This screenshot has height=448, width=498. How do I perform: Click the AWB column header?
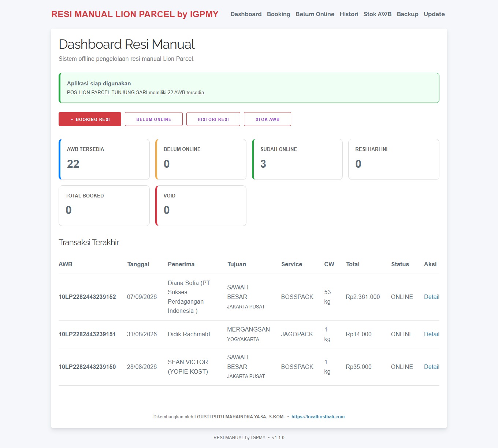66,264
